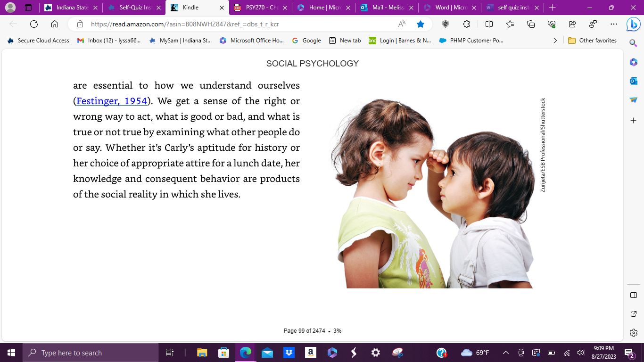Open the sidebar search tool

tap(634, 43)
